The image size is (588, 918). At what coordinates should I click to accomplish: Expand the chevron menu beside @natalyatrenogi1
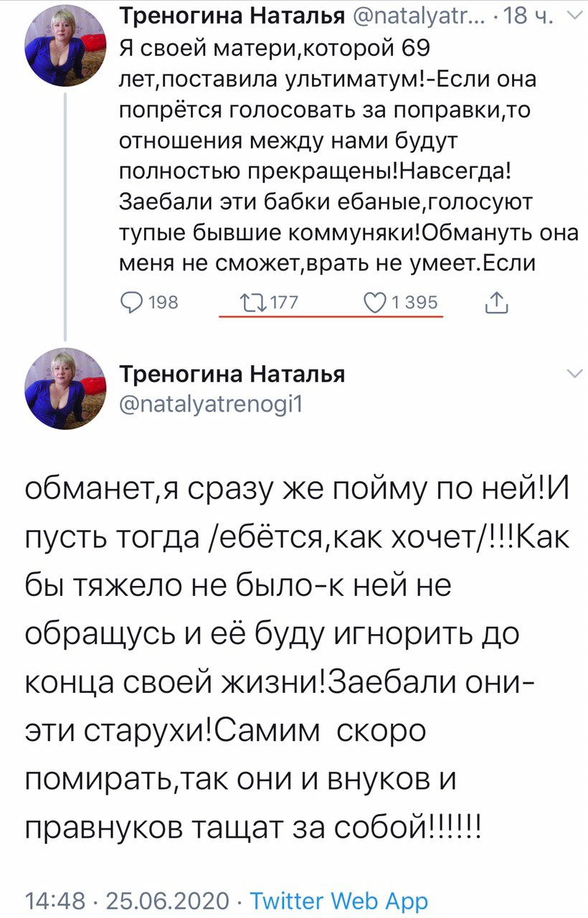(574, 374)
